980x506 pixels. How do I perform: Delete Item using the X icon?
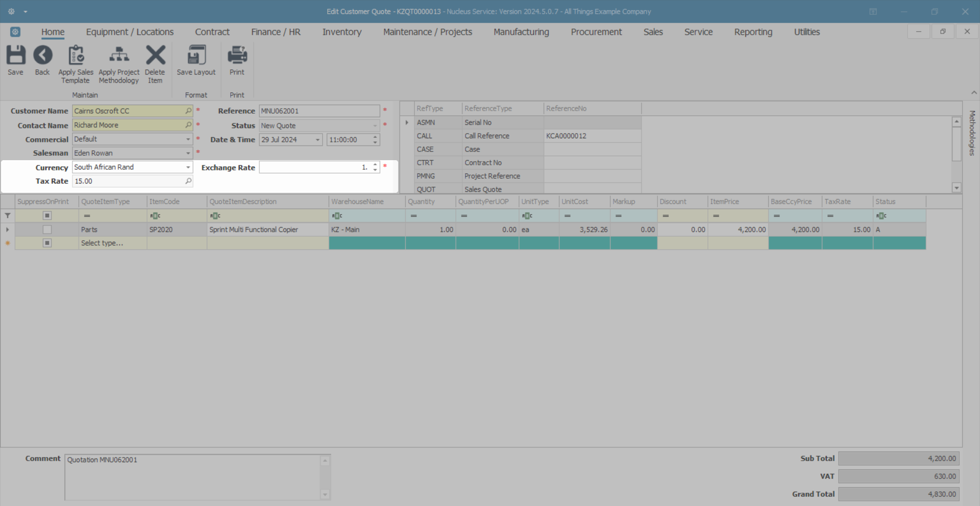pos(155,55)
